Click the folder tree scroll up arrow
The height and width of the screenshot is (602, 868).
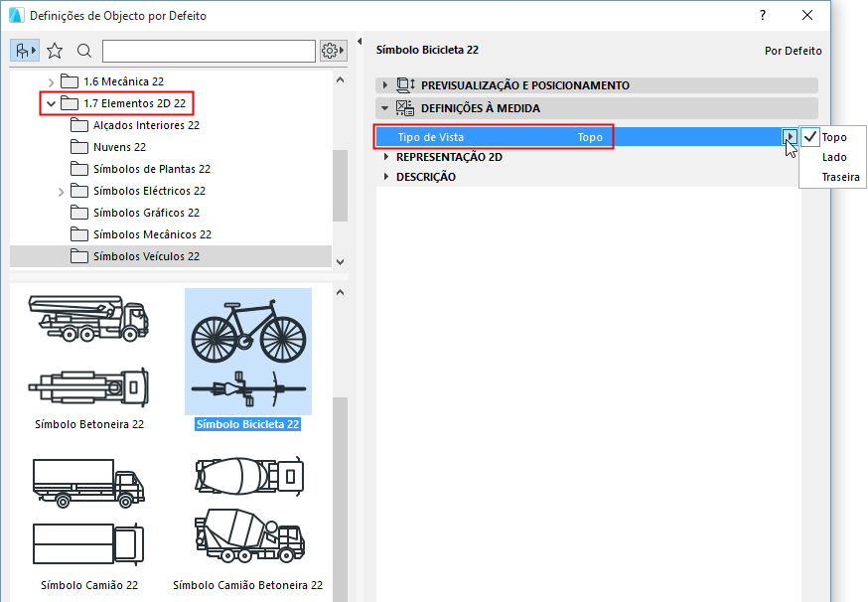point(340,79)
